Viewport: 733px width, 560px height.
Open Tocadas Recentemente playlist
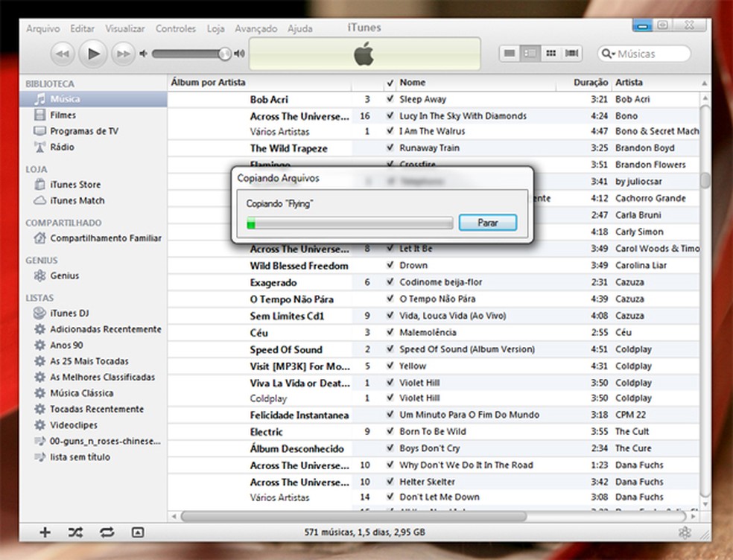[x=93, y=409]
